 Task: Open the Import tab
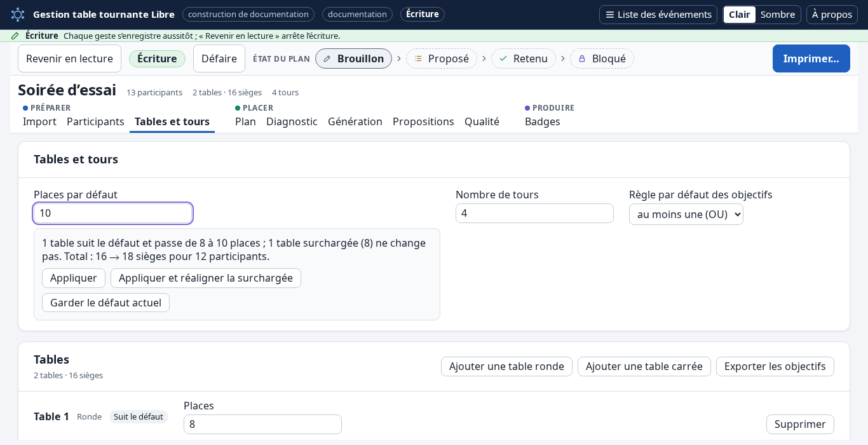[x=39, y=121]
